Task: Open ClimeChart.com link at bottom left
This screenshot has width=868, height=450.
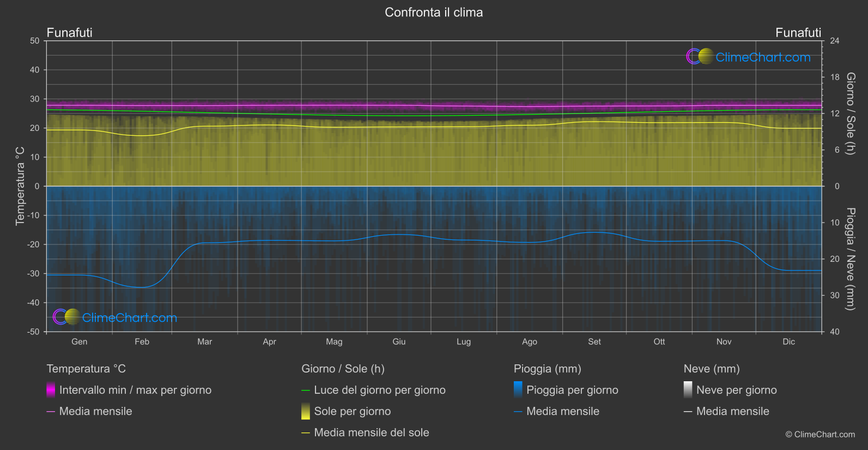Action: pos(130,317)
